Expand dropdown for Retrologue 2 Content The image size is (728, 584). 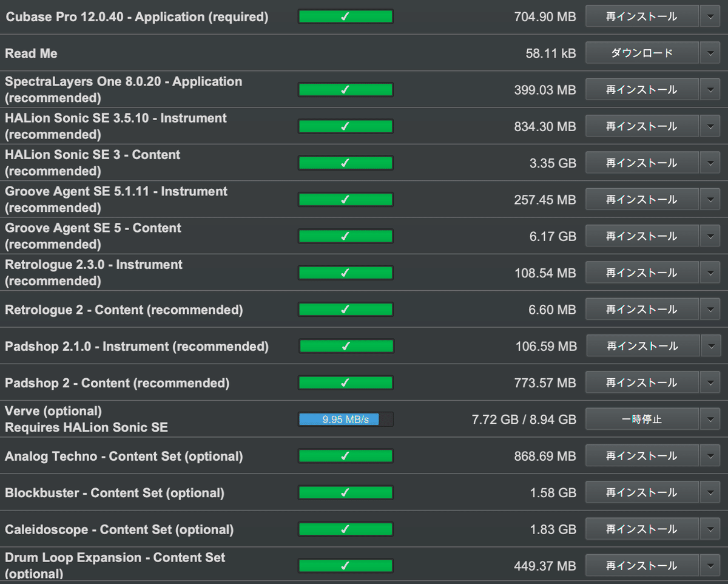[x=710, y=310]
